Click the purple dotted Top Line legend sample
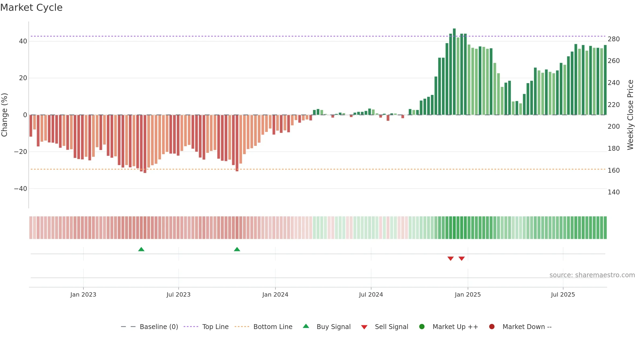This screenshot has width=644, height=362. pos(191,327)
